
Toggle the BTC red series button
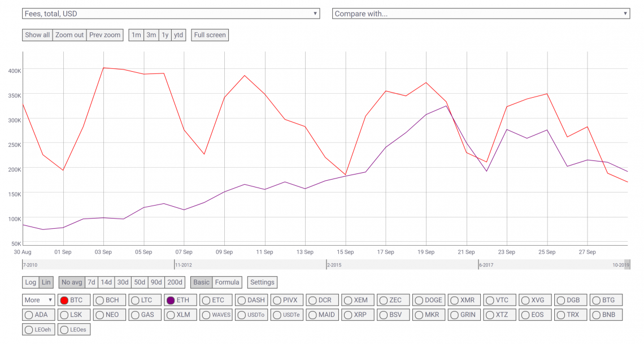(x=74, y=300)
